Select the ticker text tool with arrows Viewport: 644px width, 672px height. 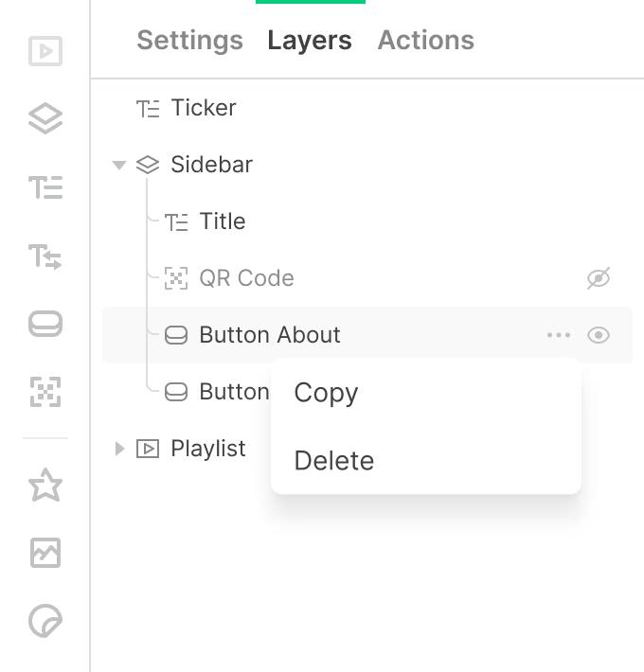tap(45, 256)
